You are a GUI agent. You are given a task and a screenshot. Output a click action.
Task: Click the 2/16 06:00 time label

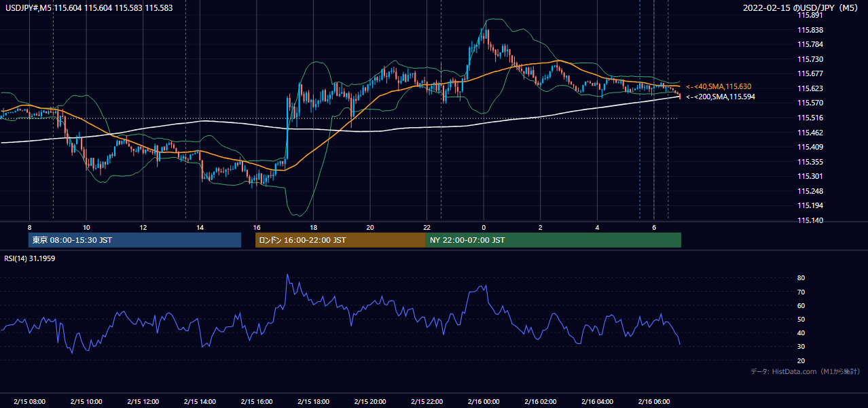[x=653, y=401]
